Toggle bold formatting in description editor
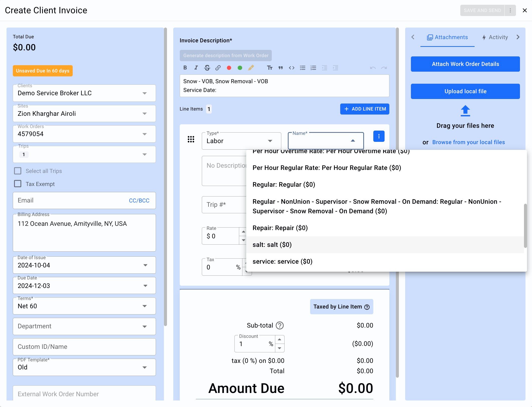This screenshot has height=407, width=532. click(x=185, y=68)
